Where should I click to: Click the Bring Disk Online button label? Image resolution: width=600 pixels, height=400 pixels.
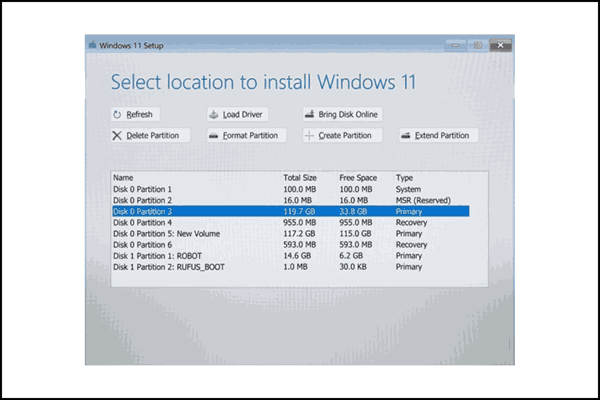click(x=348, y=114)
